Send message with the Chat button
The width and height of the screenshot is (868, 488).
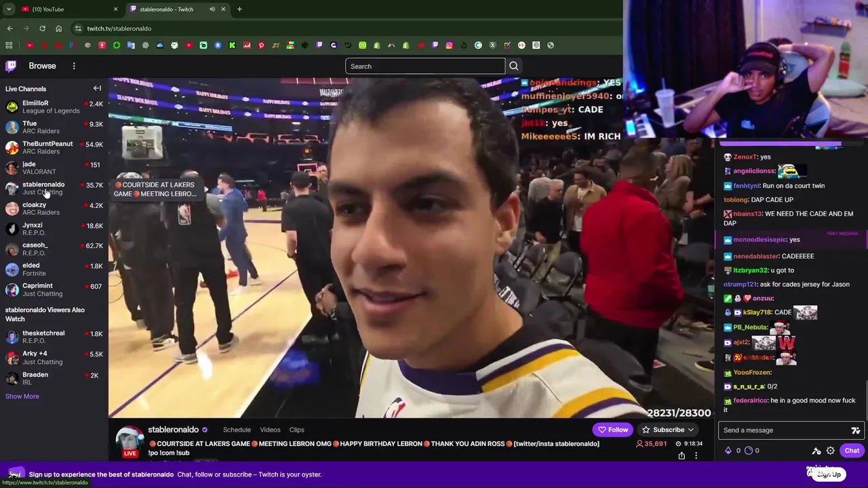pyautogui.click(x=852, y=451)
